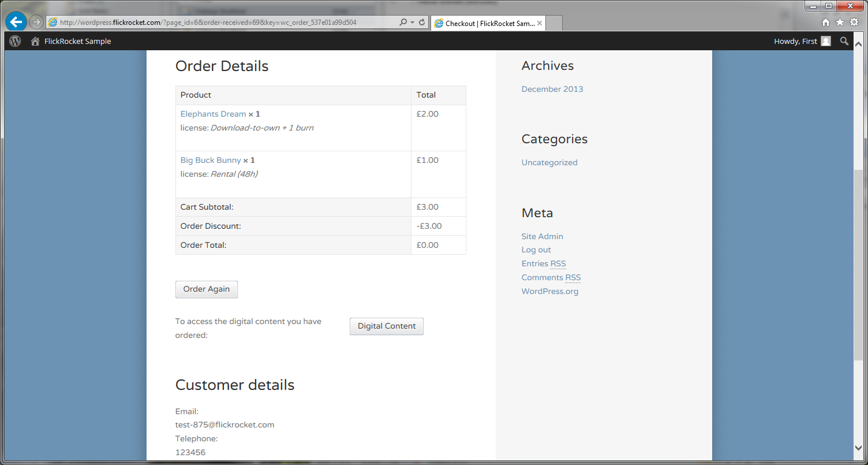Minimize the browser window
The image size is (868, 465).
pyautogui.click(x=813, y=6)
